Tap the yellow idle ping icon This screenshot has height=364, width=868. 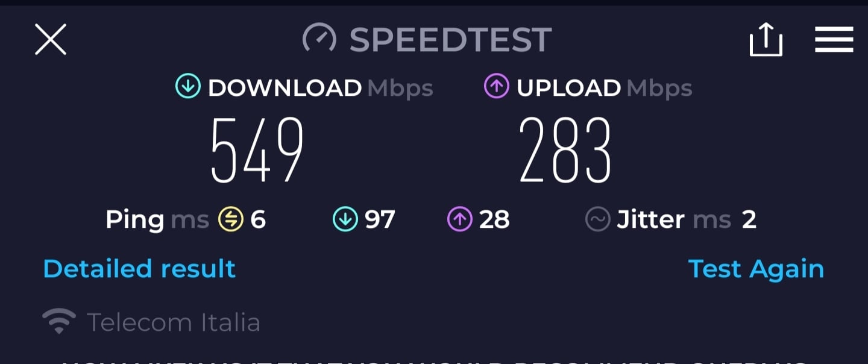pos(230,219)
